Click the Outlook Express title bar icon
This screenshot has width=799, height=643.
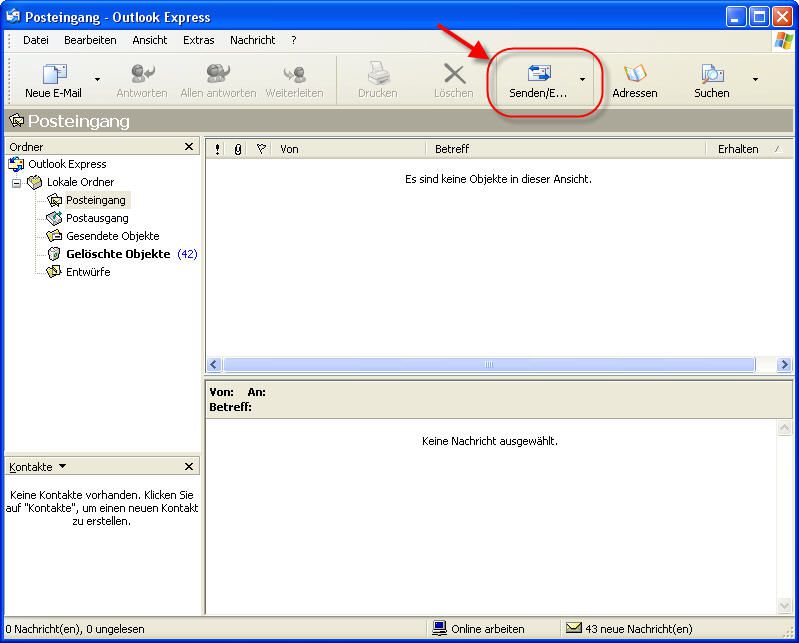coord(13,16)
